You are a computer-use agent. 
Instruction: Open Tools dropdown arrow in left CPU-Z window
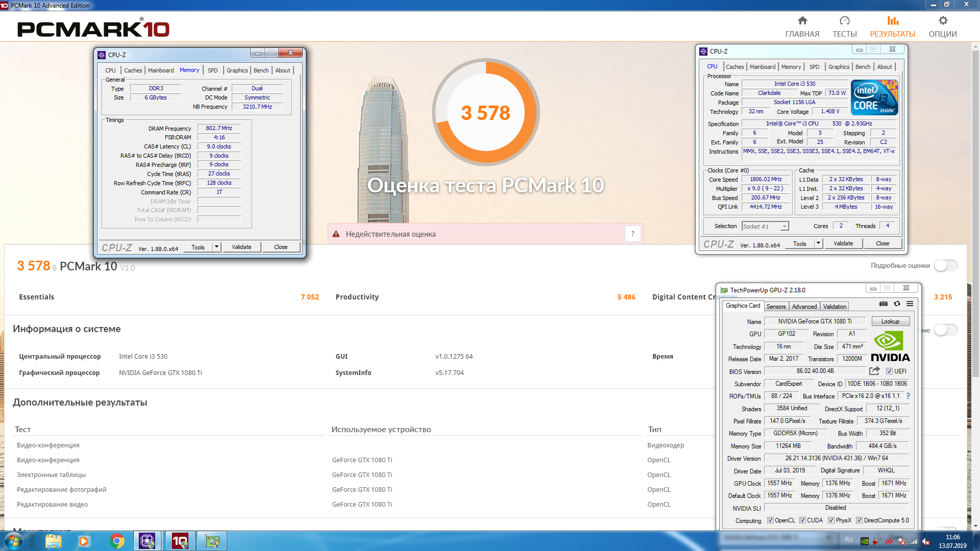(x=216, y=247)
